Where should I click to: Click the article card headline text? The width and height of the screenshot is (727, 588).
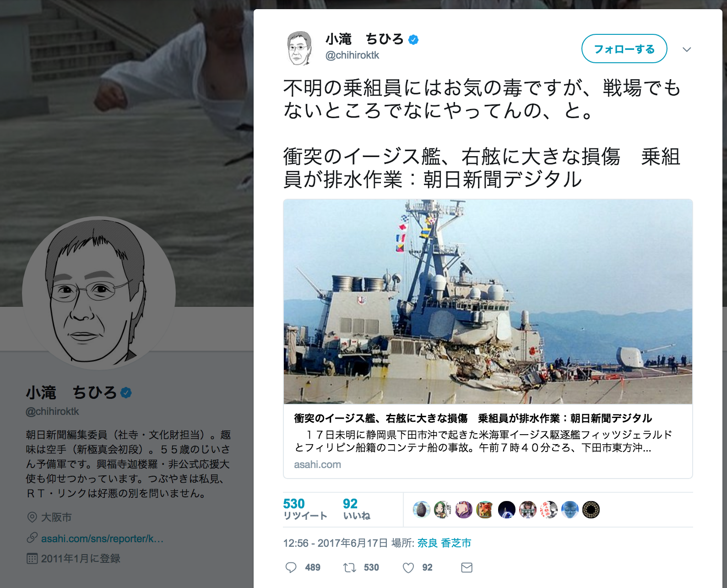pyautogui.click(x=473, y=418)
